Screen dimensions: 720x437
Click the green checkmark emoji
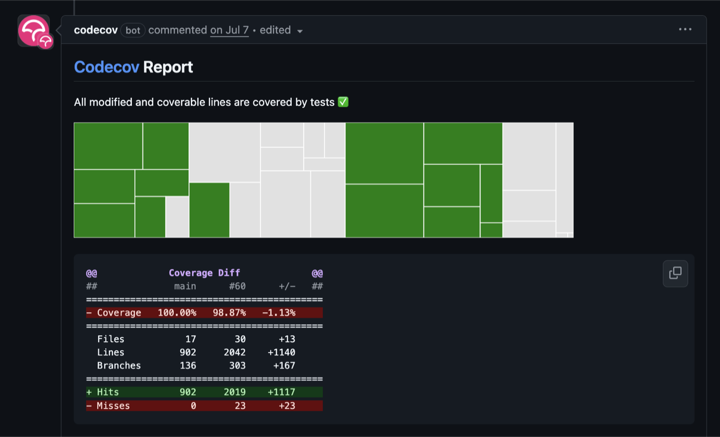(x=343, y=102)
